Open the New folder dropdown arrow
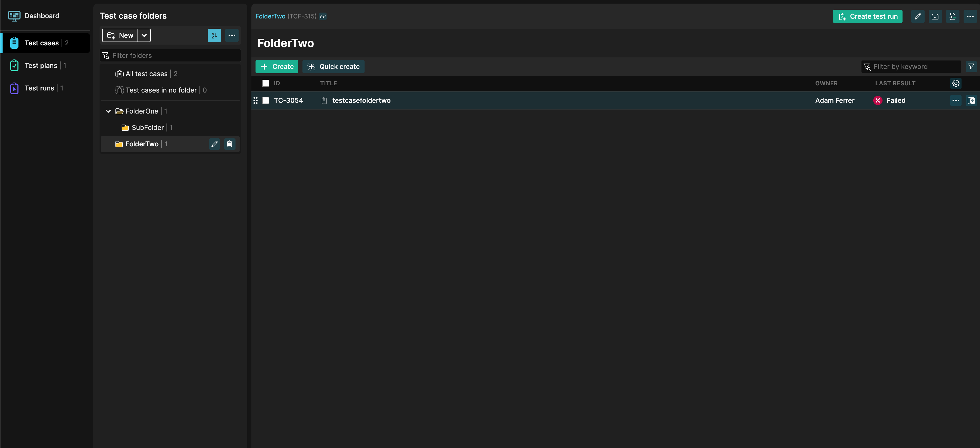The width and height of the screenshot is (980, 448). (144, 35)
